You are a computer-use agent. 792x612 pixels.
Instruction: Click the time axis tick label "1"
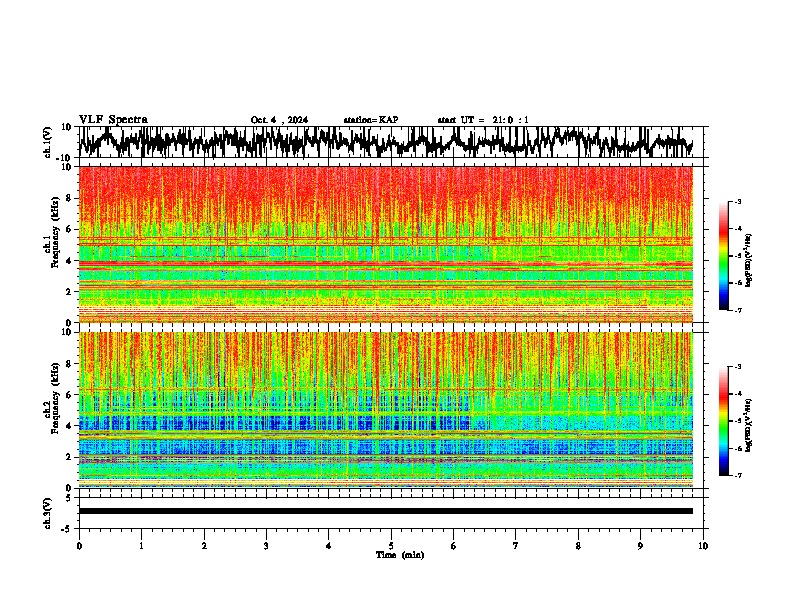(x=141, y=546)
